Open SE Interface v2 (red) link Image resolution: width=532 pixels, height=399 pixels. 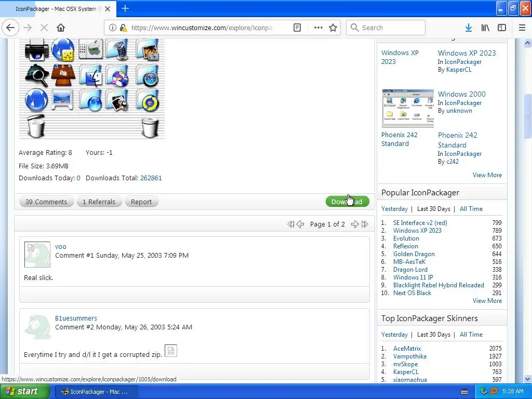click(x=420, y=222)
